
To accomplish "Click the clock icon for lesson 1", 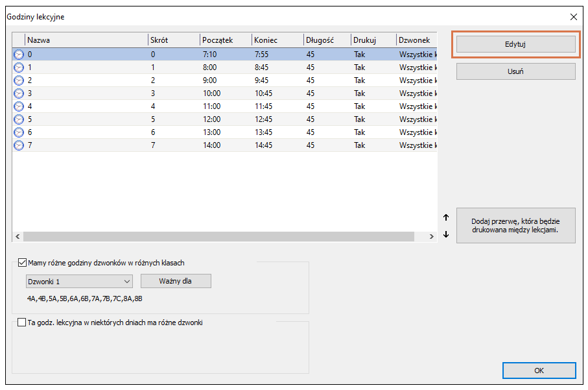I will (x=18, y=67).
